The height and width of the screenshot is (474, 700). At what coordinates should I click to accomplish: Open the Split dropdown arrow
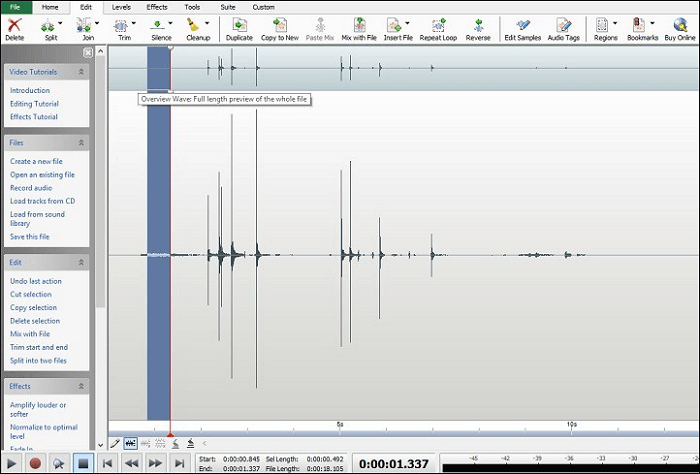(62, 23)
